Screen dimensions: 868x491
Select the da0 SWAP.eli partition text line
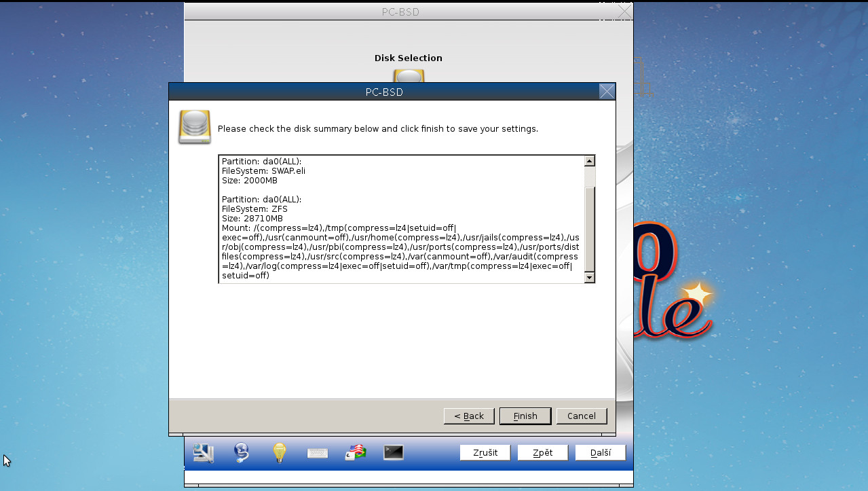tap(263, 171)
